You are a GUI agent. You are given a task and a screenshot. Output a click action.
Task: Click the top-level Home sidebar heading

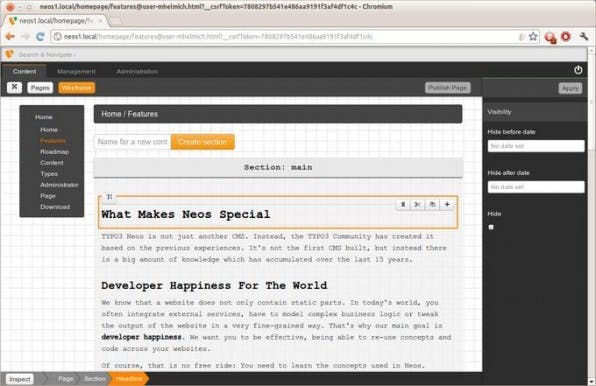pos(43,117)
